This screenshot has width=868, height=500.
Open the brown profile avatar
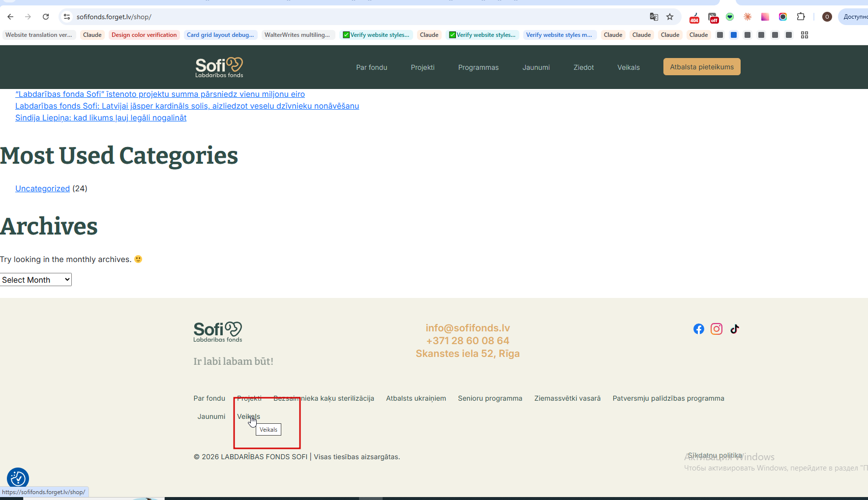click(x=827, y=17)
